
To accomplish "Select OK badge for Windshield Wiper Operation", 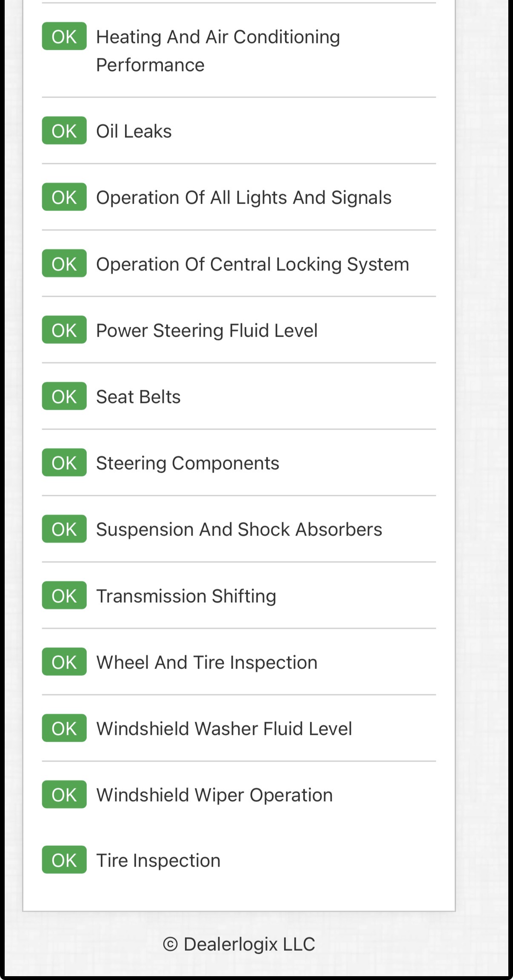I will point(64,794).
